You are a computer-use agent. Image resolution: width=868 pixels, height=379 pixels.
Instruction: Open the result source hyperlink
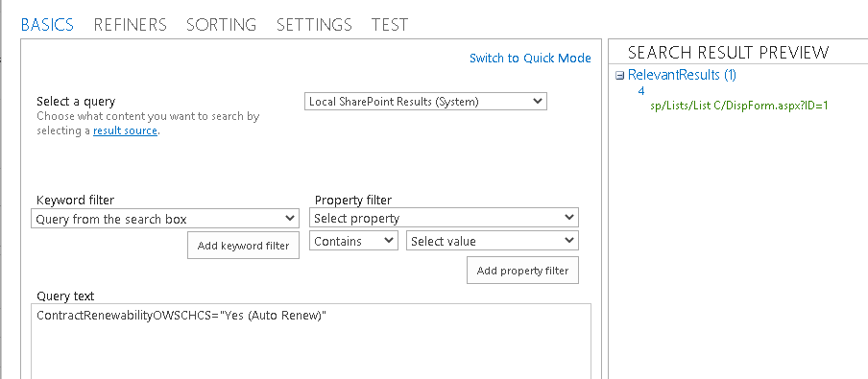[x=125, y=131]
